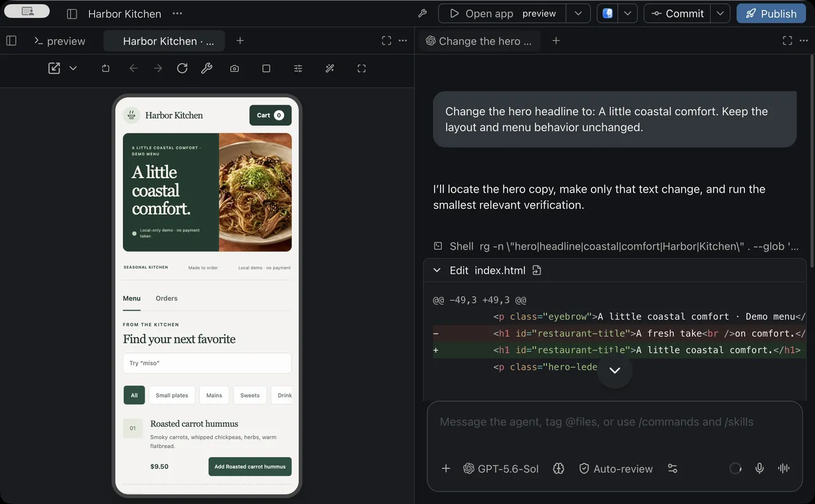
Task: Collapse the Edit index.html diff
Action: pyautogui.click(x=437, y=270)
